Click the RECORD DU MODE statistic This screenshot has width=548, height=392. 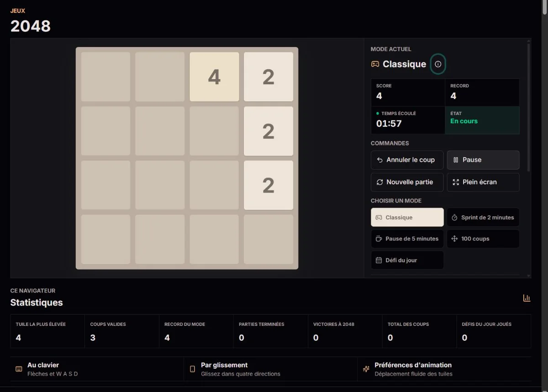(196, 331)
